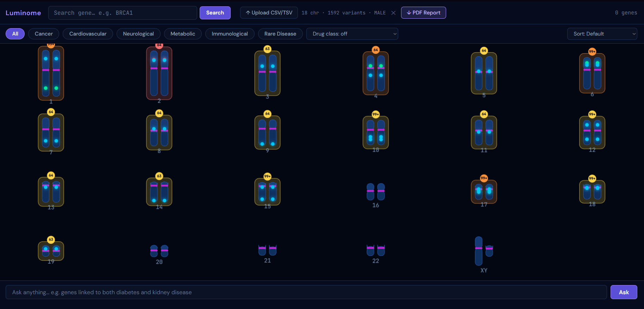644x309 pixels.
Task: Select chromosome 13 ideogram
Action: pyautogui.click(x=51, y=192)
